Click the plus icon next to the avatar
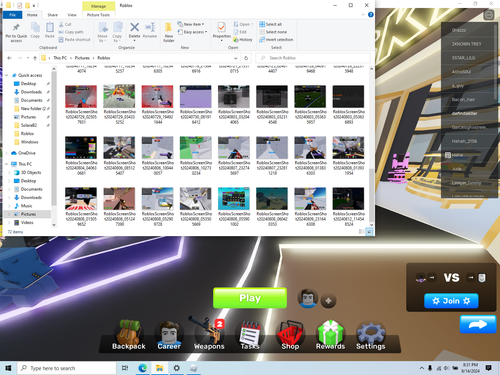500x375 pixels. (x=328, y=301)
